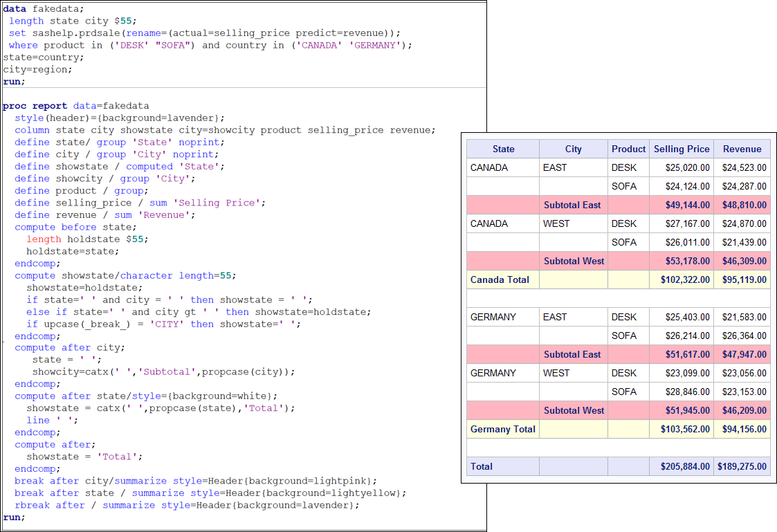
Task: Click the Revenue column header
Action: coord(742,149)
